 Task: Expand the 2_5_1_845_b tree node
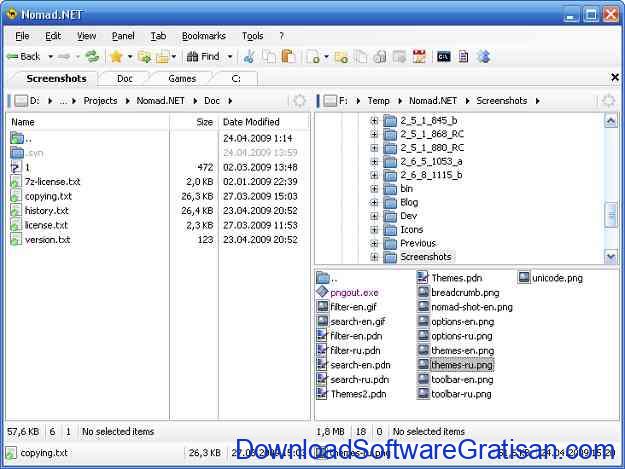pos(374,120)
